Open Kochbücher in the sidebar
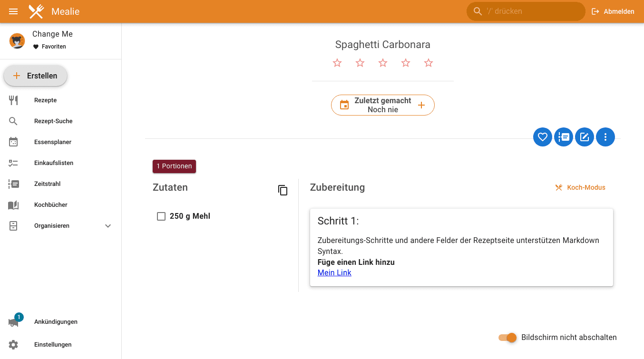The image size is (644, 359). [x=61, y=205]
